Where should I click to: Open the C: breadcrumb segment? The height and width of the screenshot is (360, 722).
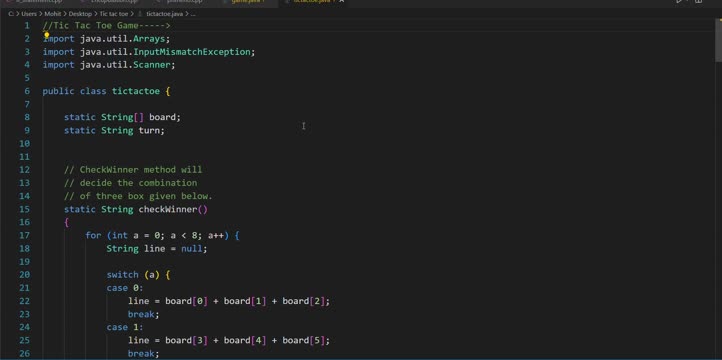(x=11, y=14)
